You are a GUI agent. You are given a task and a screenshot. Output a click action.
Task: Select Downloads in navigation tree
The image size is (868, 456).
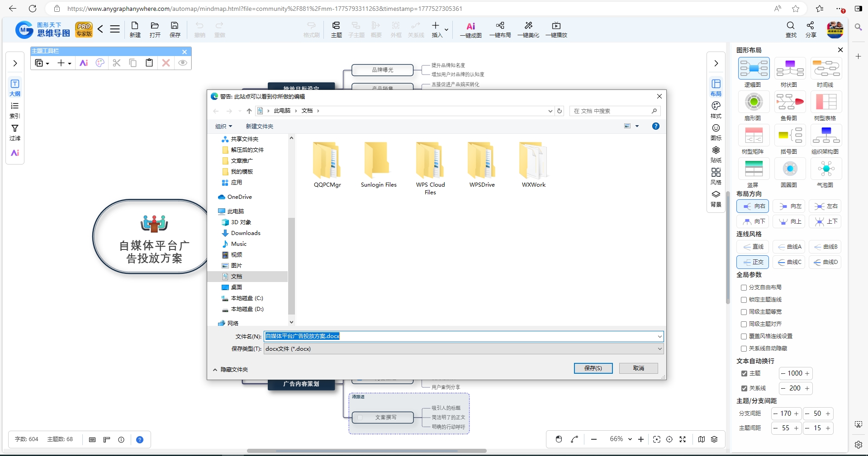246,233
